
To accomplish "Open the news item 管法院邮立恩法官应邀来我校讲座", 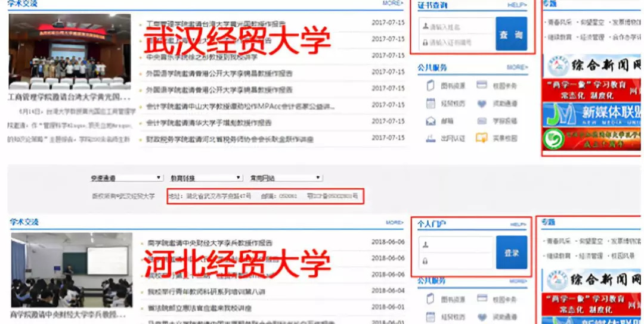I will (199, 308).
